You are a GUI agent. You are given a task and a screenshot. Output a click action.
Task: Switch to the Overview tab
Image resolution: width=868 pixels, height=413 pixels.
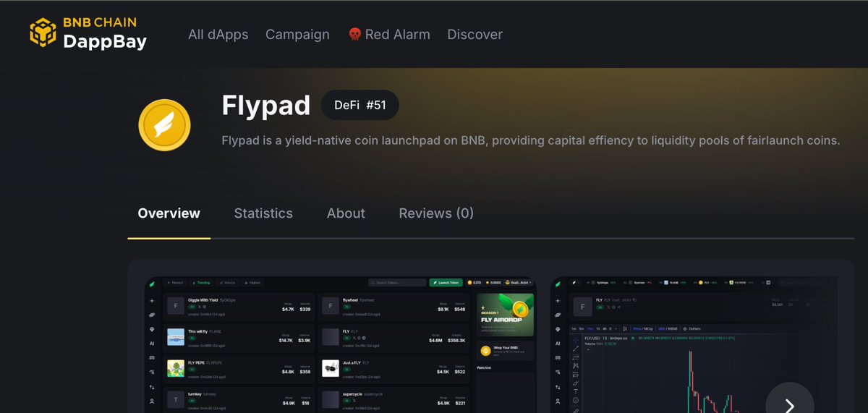click(x=169, y=213)
